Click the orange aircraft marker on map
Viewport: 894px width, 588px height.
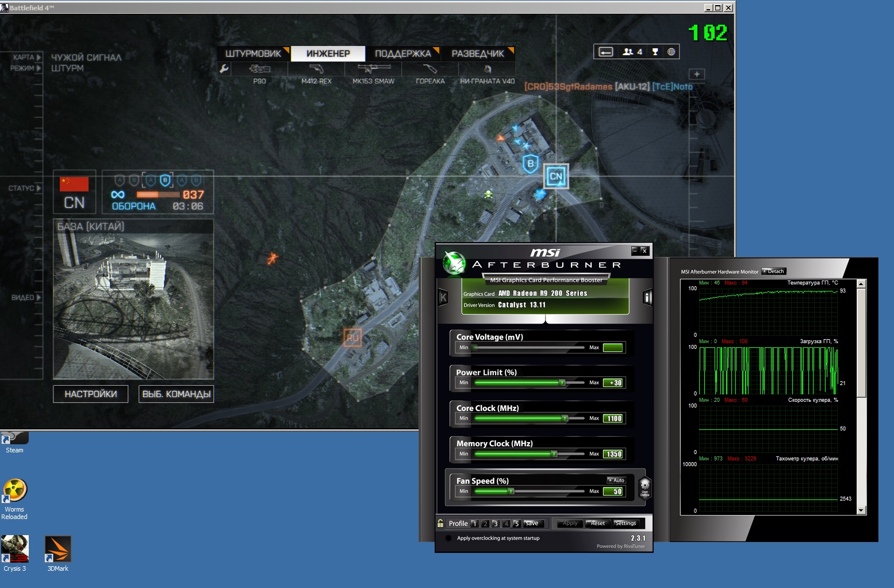(272, 259)
